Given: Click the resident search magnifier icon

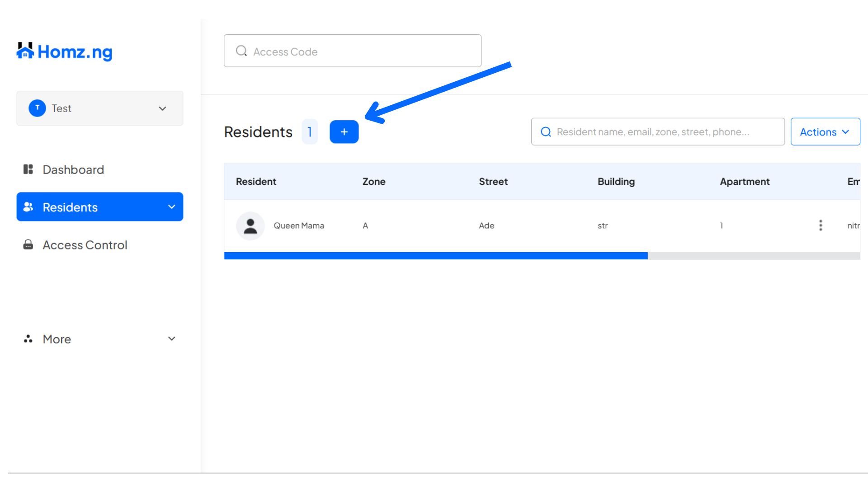Looking at the screenshot, I should tap(546, 132).
